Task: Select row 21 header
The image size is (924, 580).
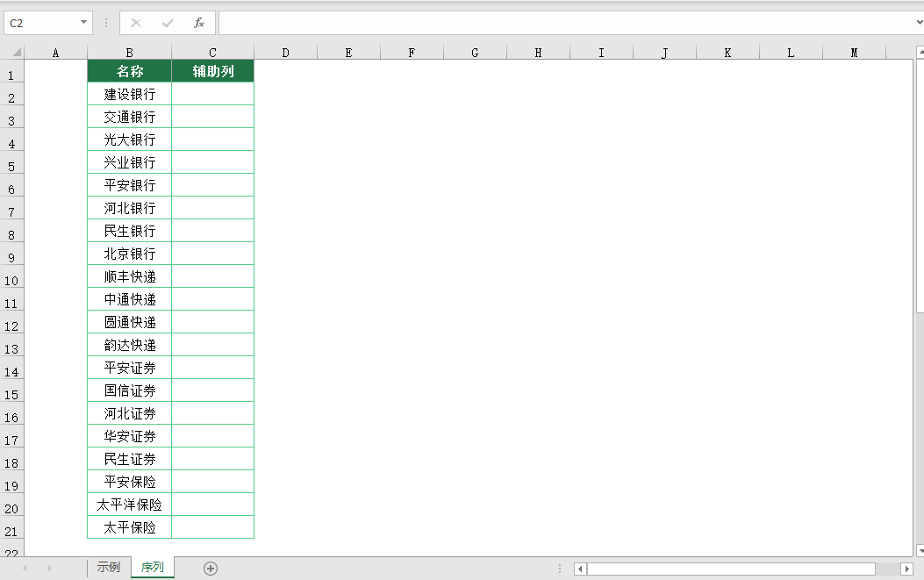Action: [11, 527]
